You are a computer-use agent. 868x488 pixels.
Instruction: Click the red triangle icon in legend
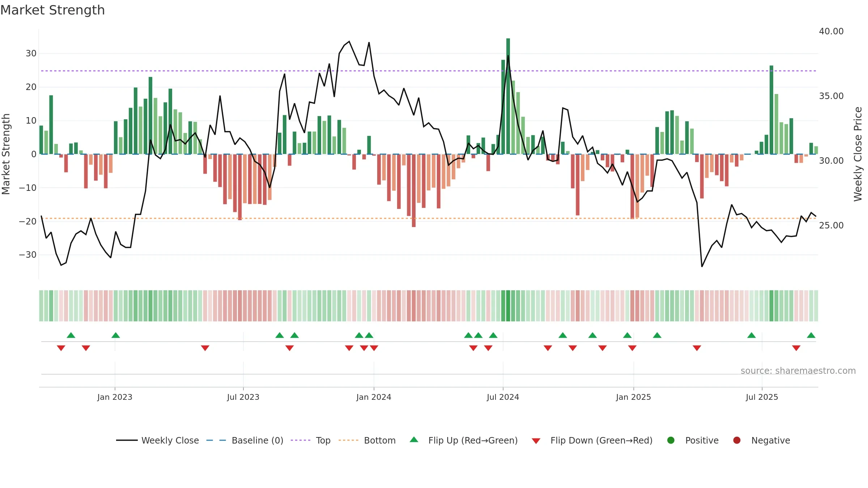click(x=536, y=441)
